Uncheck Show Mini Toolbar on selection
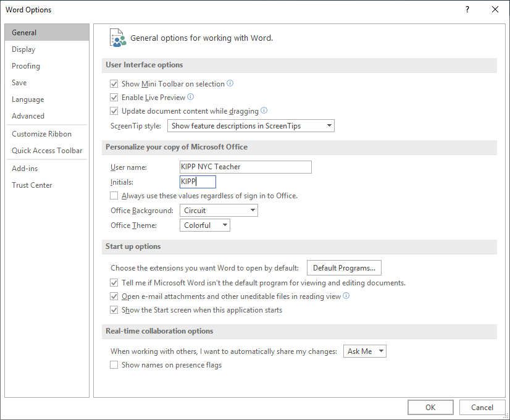The height and width of the screenshot is (420, 510). click(114, 83)
